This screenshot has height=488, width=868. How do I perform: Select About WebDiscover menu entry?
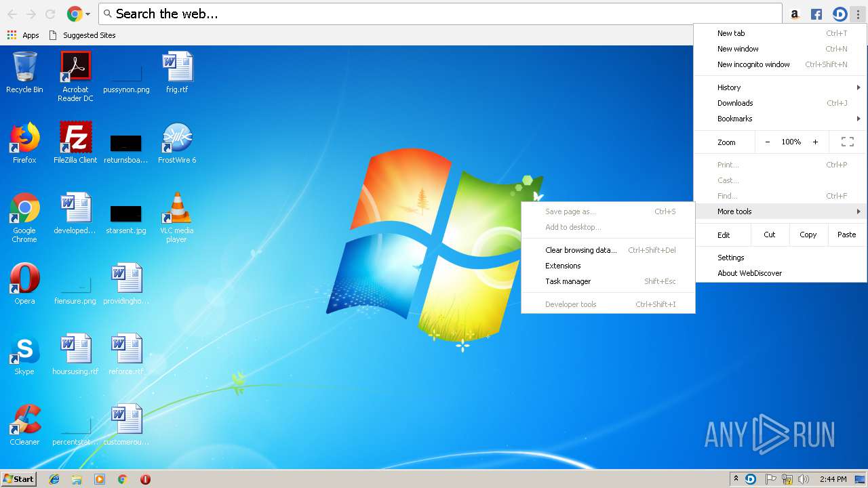pyautogui.click(x=781, y=273)
